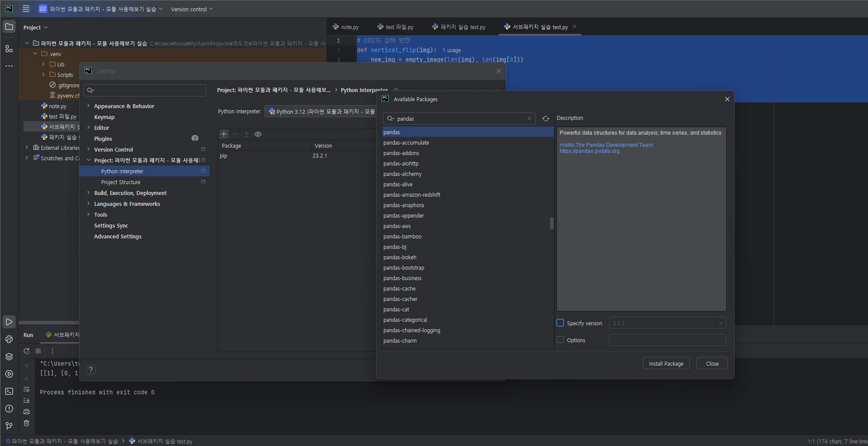
Task: Expand Appearance & Behavior settings
Action: [89, 106]
